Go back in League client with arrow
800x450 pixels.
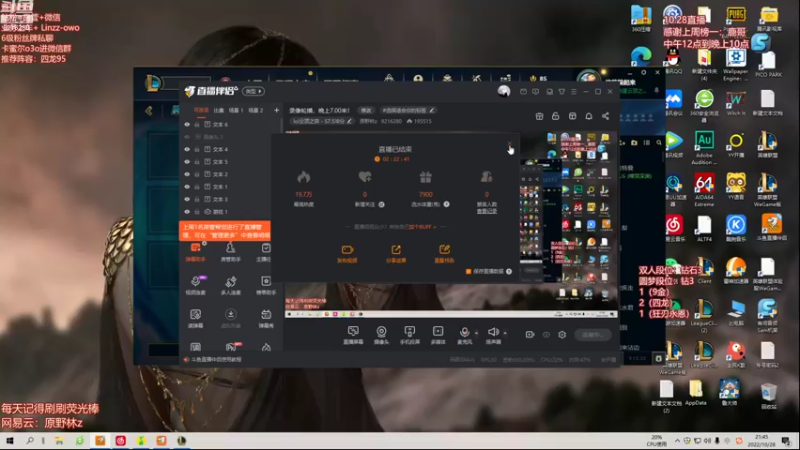tap(148, 111)
